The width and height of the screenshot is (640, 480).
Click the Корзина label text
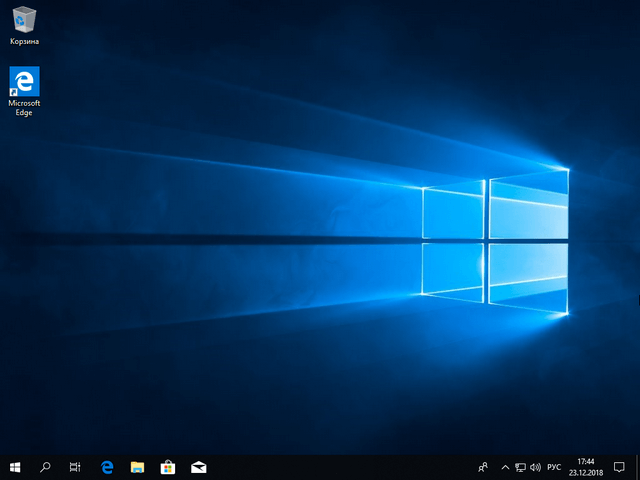point(24,42)
